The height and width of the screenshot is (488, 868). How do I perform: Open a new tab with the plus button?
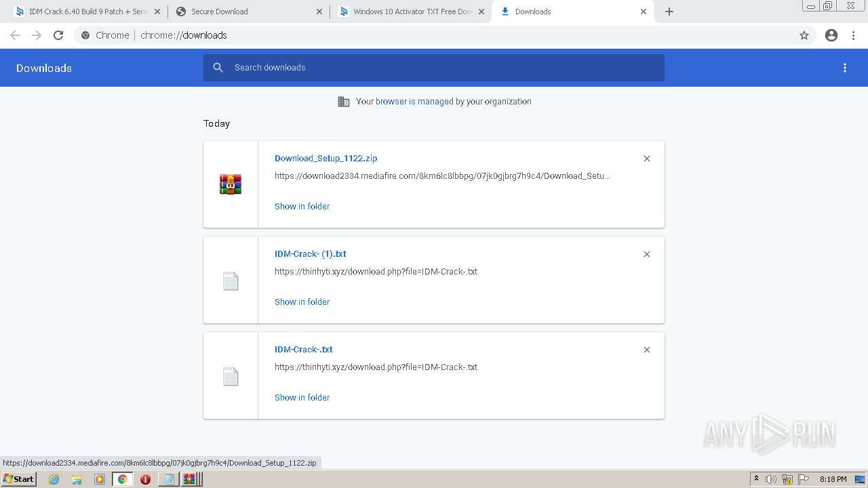(x=669, y=12)
